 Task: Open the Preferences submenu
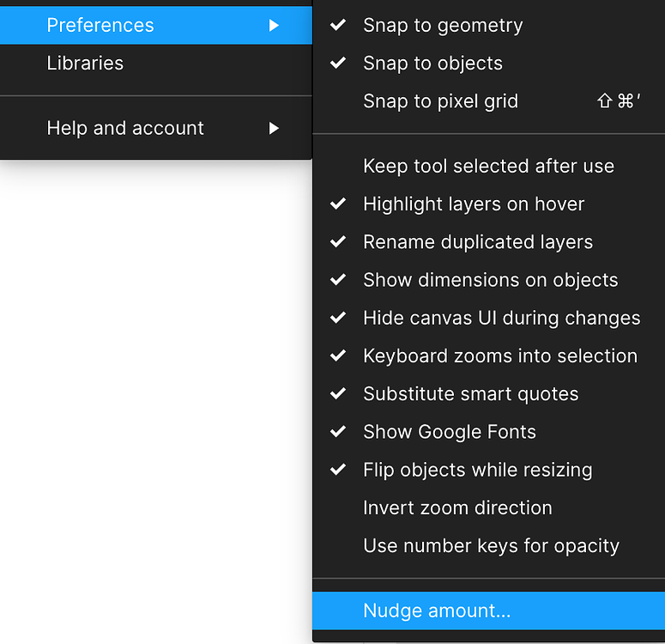click(100, 26)
